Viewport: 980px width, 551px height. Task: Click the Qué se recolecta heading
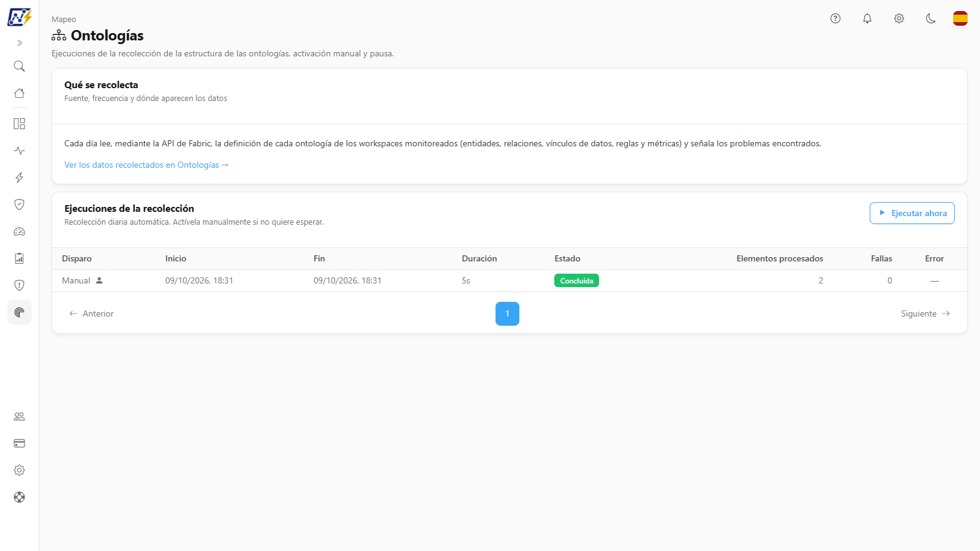pyautogui.click(x=101, y=85)
